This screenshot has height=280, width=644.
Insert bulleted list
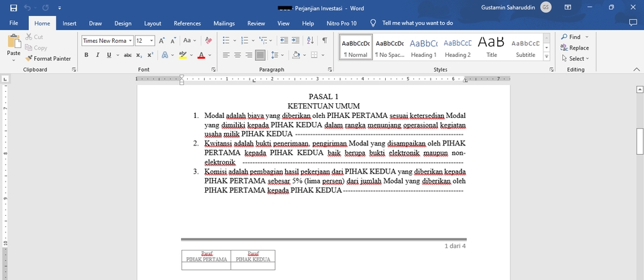[226, 40]
